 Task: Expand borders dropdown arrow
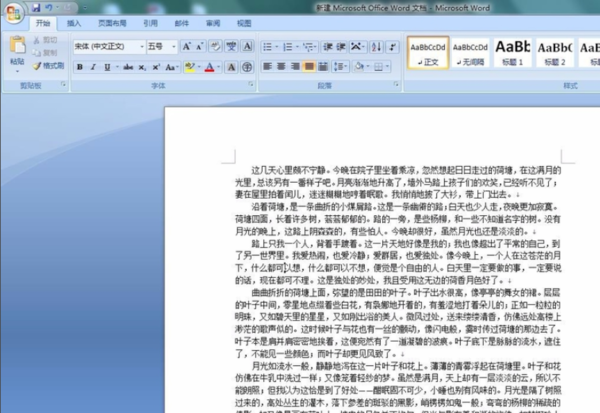[387, 67]
